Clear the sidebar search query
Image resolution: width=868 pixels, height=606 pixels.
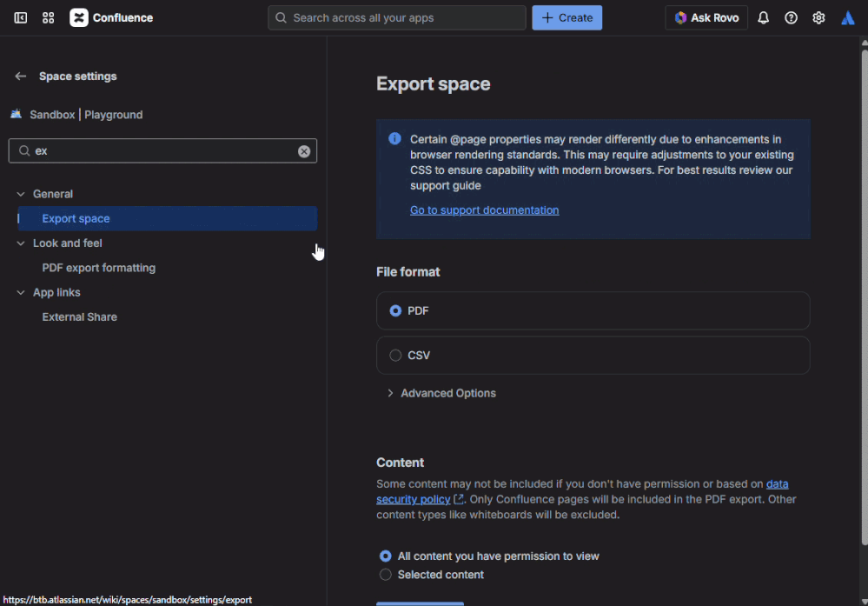[304, 150]
